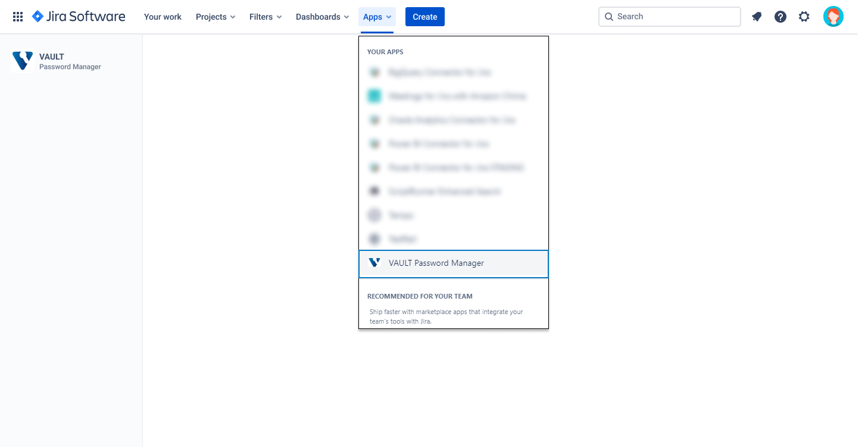This screenshot has height=447, width=868.
Task: Click the 'Ship faster with marketplace apps' text
Action: [447, 316]
